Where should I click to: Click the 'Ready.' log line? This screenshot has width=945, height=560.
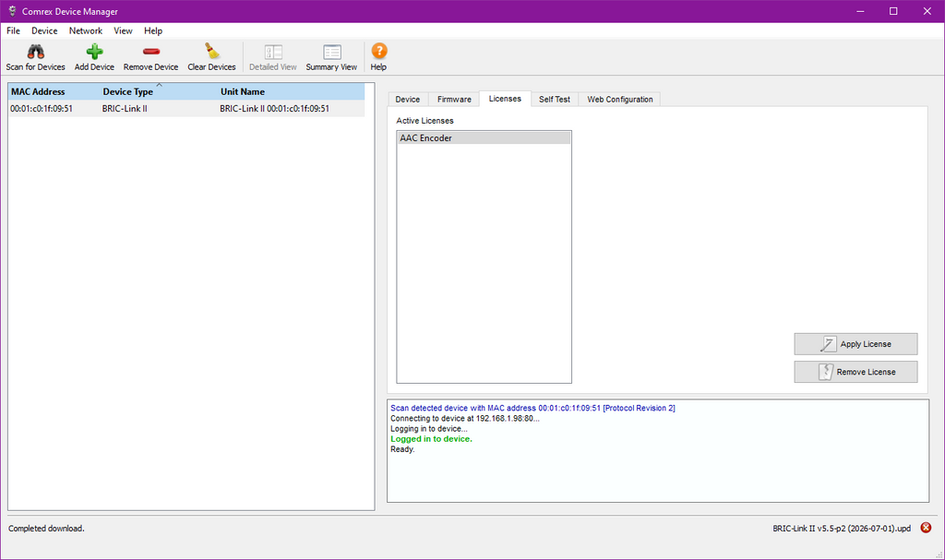[402, 449]
